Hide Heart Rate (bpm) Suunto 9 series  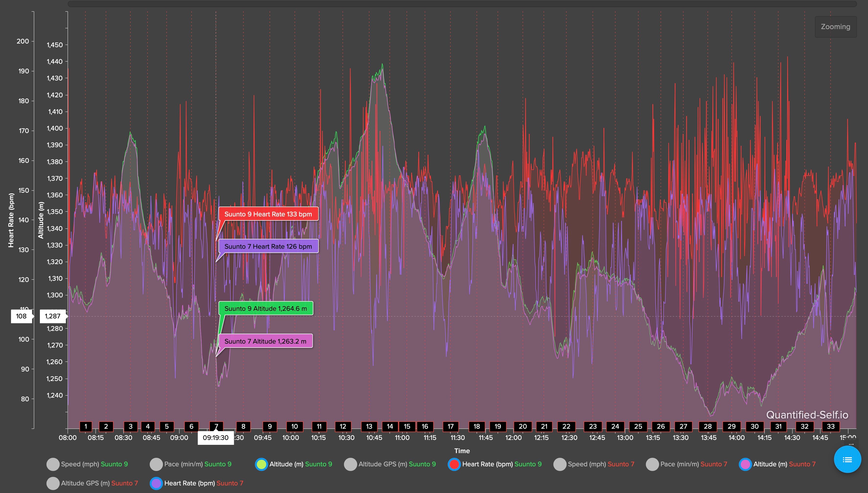click(495, 464)
